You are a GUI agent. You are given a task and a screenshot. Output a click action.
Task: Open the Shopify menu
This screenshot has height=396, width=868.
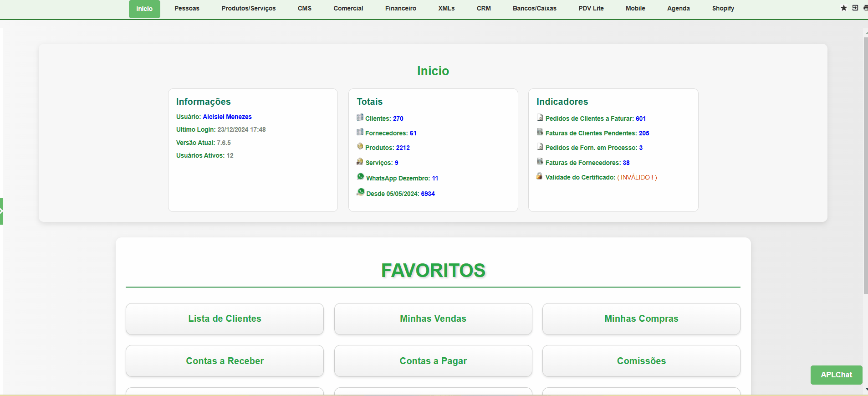tap(723, 8)
